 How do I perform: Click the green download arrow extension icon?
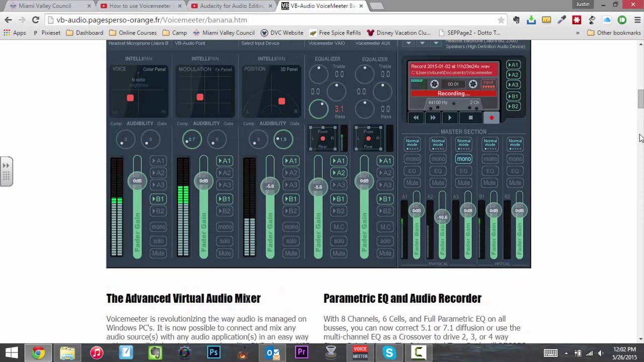pos(531,20)
